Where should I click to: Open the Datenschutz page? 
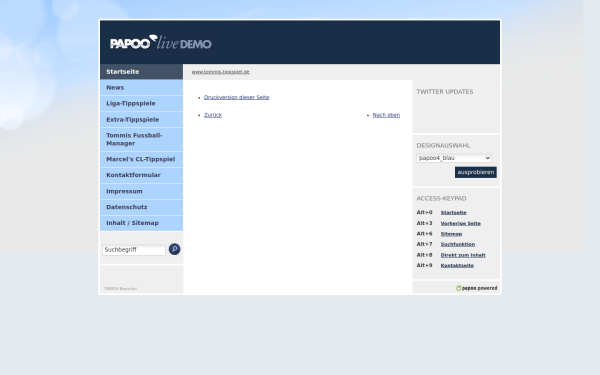click(x=142, y=207)
